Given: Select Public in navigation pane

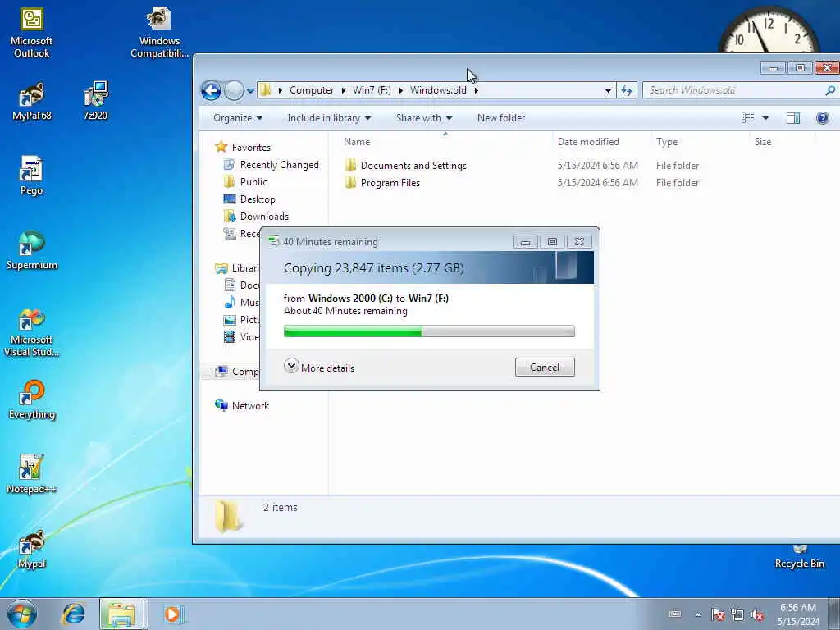Looking at the screenshot, I should click(x=253, y=181).
